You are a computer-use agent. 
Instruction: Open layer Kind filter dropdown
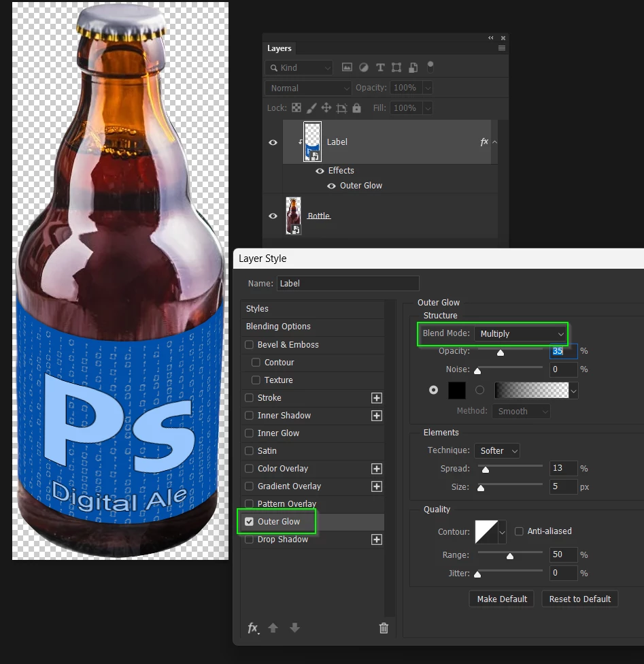(x=299, y=68)
